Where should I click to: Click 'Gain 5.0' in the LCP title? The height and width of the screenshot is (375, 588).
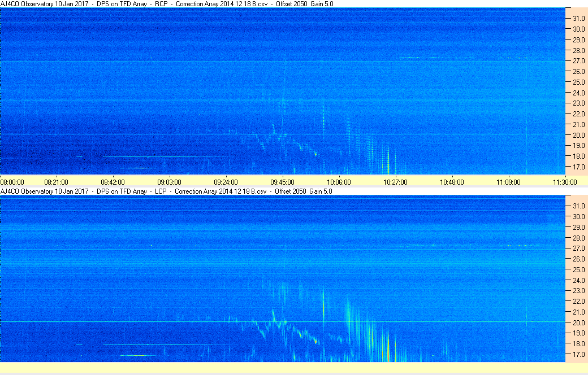click(x=321, y=191)
